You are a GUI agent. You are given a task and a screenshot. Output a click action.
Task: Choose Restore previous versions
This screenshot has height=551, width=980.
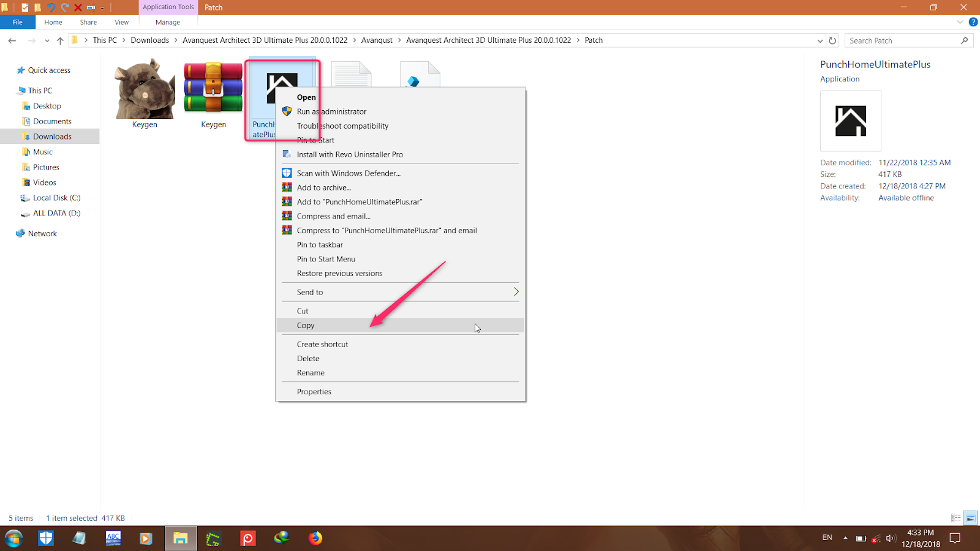tap(401, 274)
